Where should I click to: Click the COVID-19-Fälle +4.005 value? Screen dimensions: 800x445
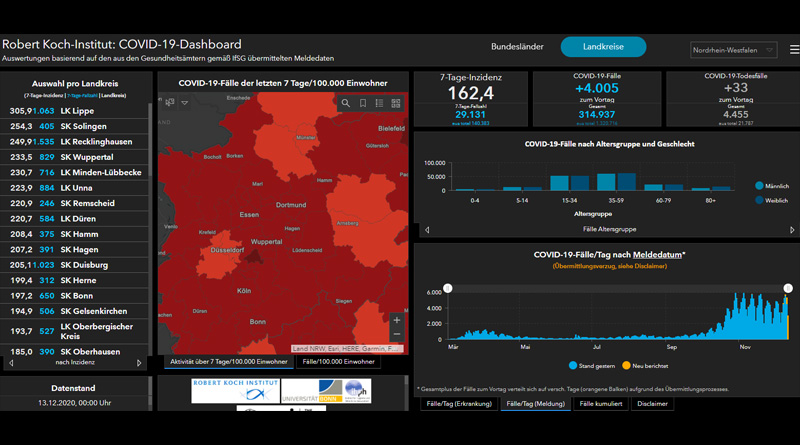(597, 88)
